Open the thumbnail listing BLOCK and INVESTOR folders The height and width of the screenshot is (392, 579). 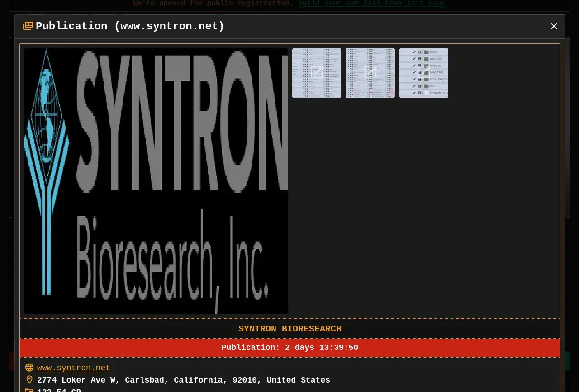[x=424, y=73]
